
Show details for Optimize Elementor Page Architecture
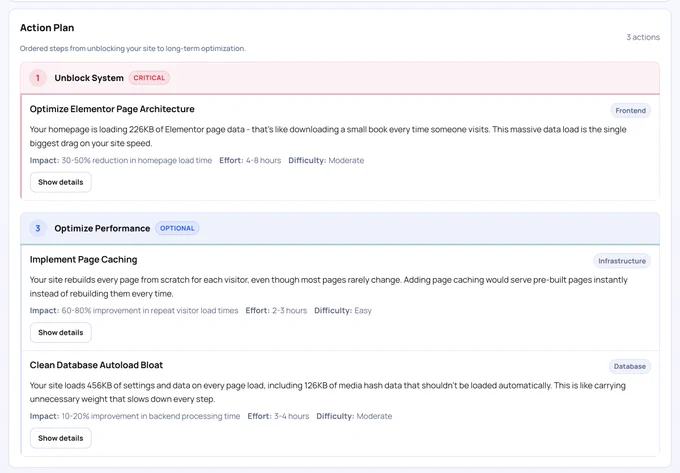[61, 182]
